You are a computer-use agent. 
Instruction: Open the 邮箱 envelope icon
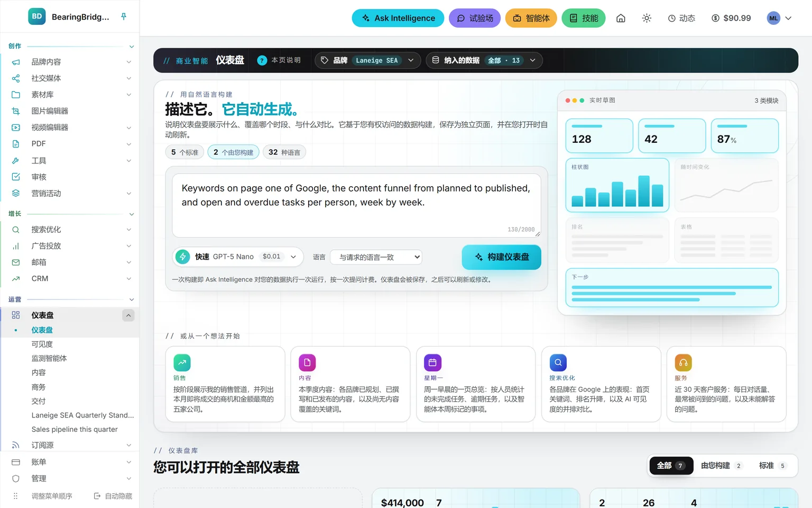tap(16, 262)
